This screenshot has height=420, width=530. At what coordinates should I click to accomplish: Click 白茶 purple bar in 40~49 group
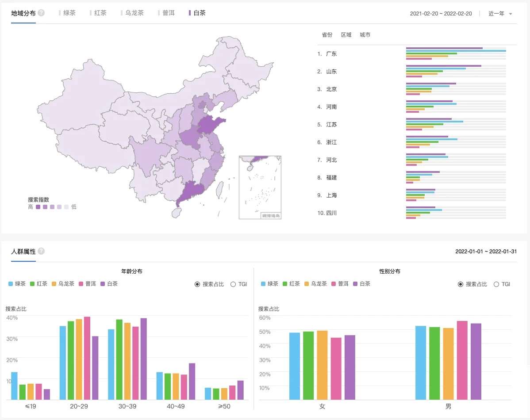click(192, 381)
